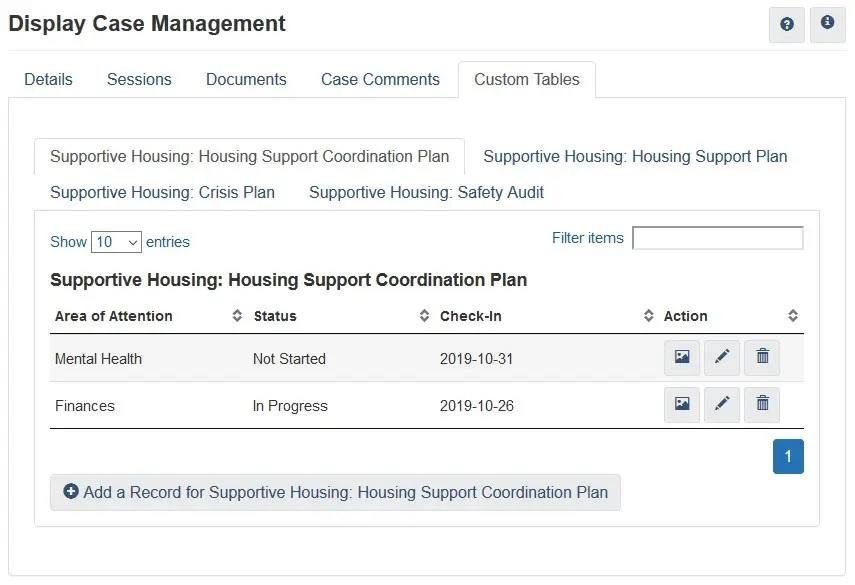Open the help question mark icon
This screenshot has width=855, height=585.
787,25
